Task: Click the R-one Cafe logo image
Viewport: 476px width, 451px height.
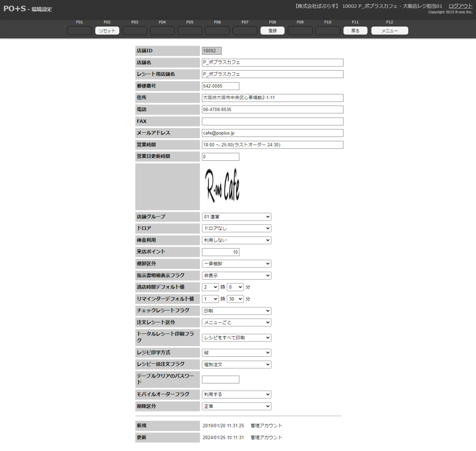Action: (x=223, y=187)
